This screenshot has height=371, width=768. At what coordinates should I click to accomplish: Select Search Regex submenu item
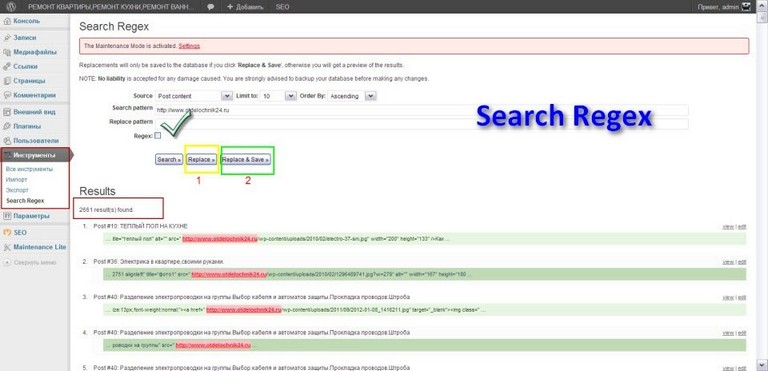tap(25, 200)
